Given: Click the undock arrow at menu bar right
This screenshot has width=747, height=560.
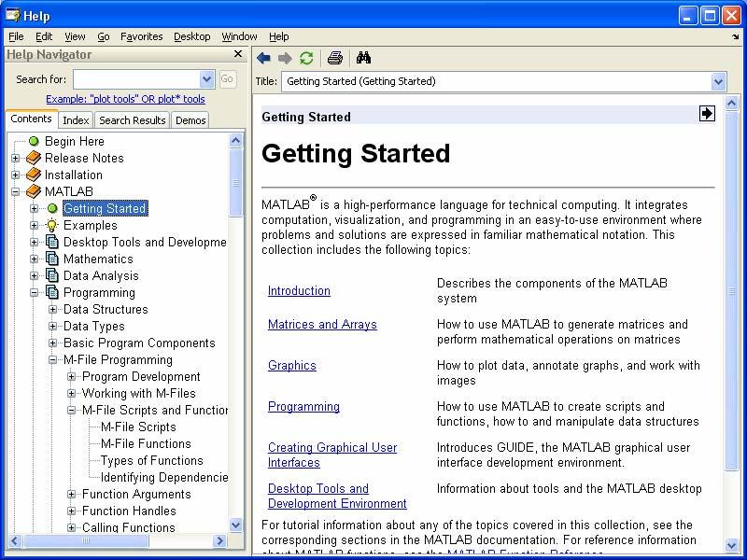Looking at the screenshot, I should pyautogui.click(x=735, y=36).
